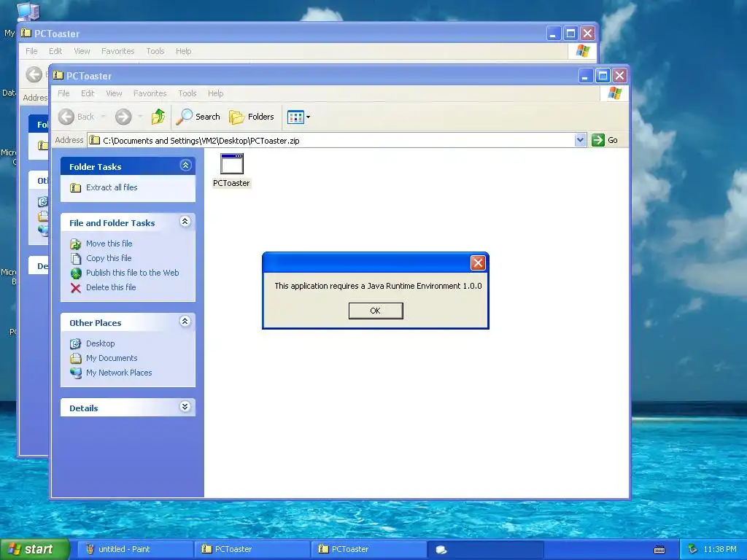
Task: Open Tools menu in back PCToaster window
Action: pyautogui.click(x=155, y=51)
